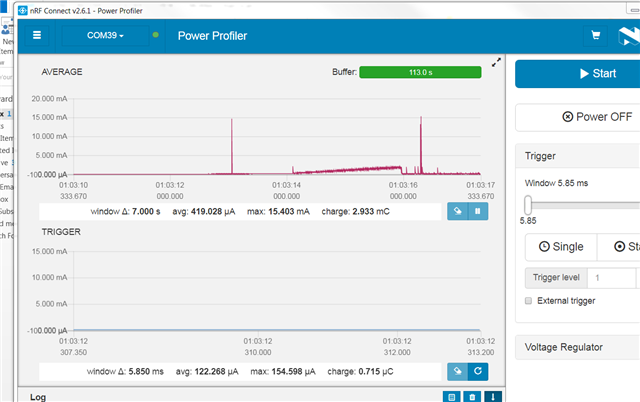
Task: Collapse the Trigger section header
Action: [x=578, y=156]
